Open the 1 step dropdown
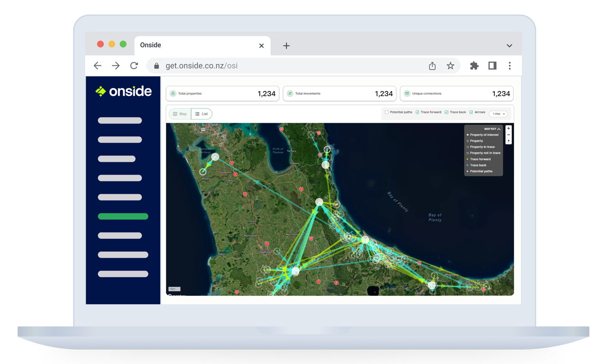This screenshot has width=607, height=364. pos(498,114)
